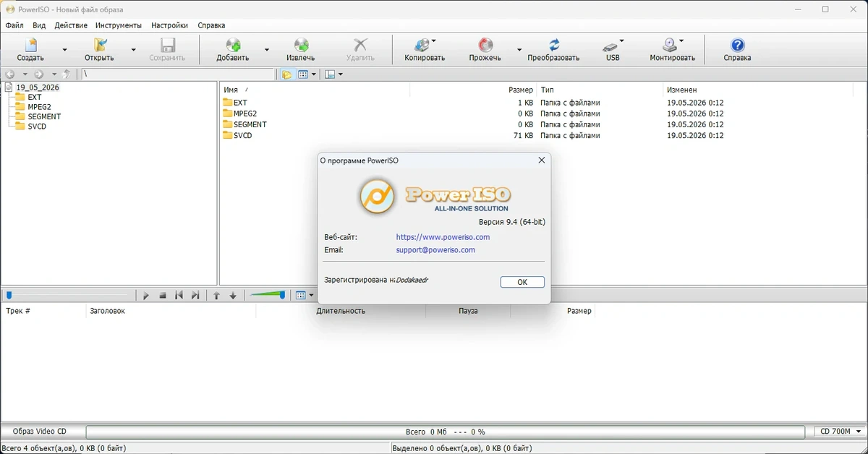868x454 pixels.
Task: Go up one folder level icon
Action: pos(68,74)
